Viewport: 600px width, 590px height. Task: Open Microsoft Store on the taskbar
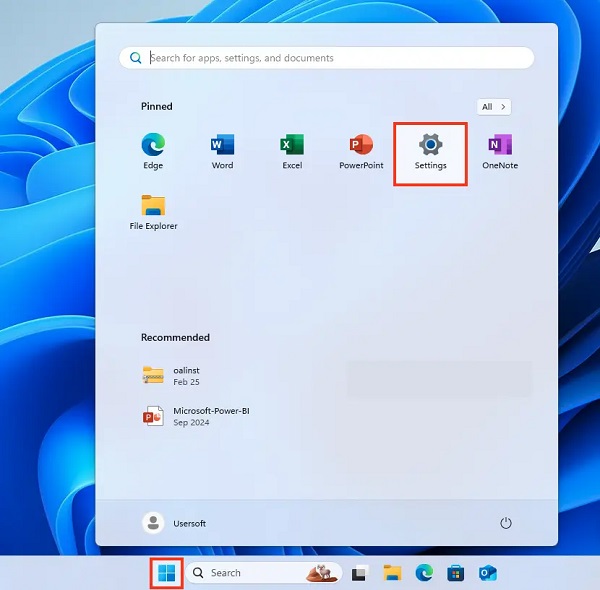pyautogui.click(x=456, y=573)
